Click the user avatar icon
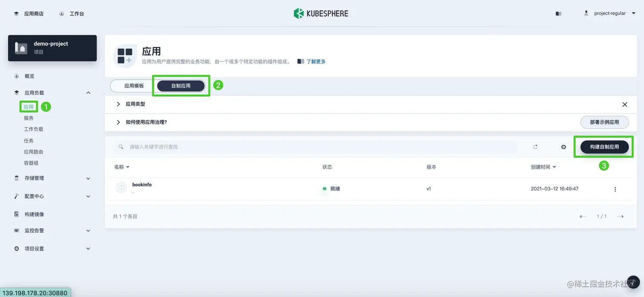The height and width of the screenshot is (297, 644). (586, 13)
